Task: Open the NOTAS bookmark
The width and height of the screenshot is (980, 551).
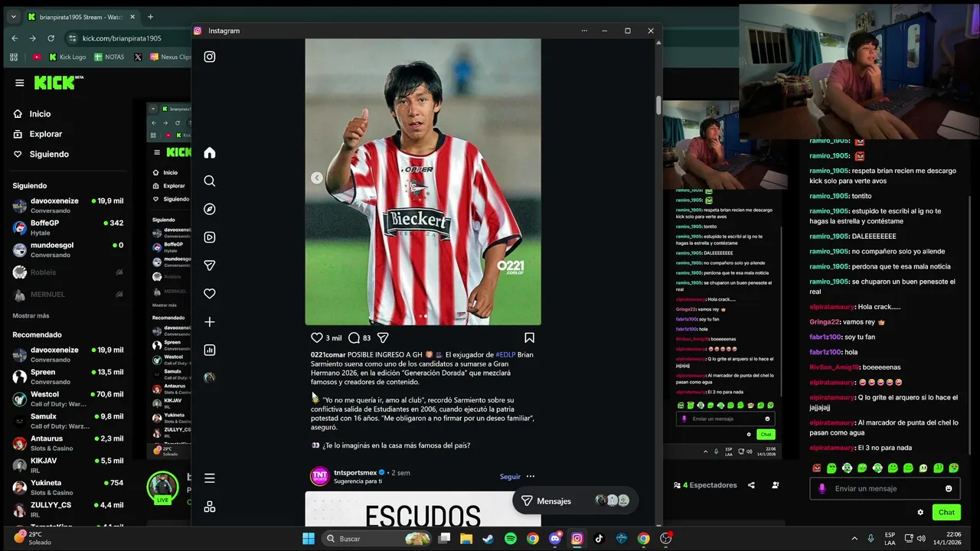Action: (109, 57)
